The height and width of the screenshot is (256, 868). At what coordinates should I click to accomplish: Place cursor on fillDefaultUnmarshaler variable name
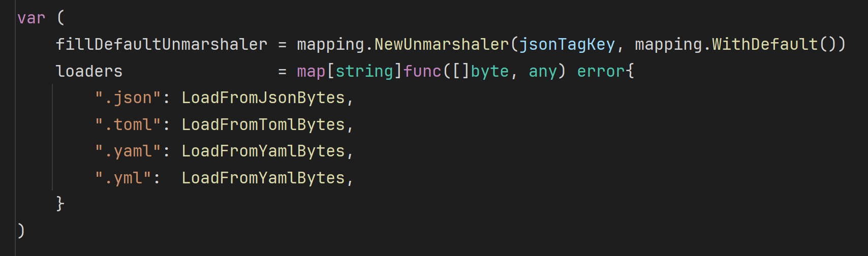(x=161, y=45)
